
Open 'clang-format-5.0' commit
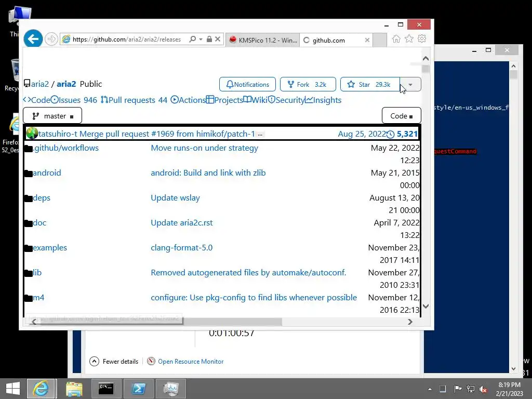(x=181, y=248)
